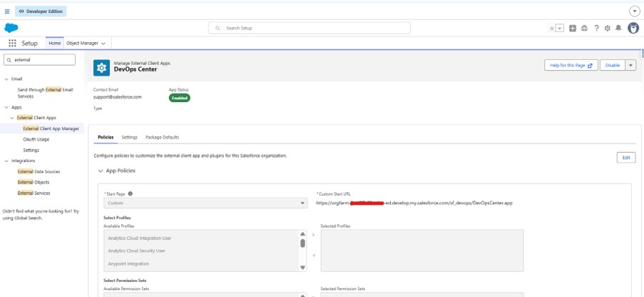Click the move-right arrow between profile lists
Viewport: 644px width, 297px height.
[x=314, y=235]
